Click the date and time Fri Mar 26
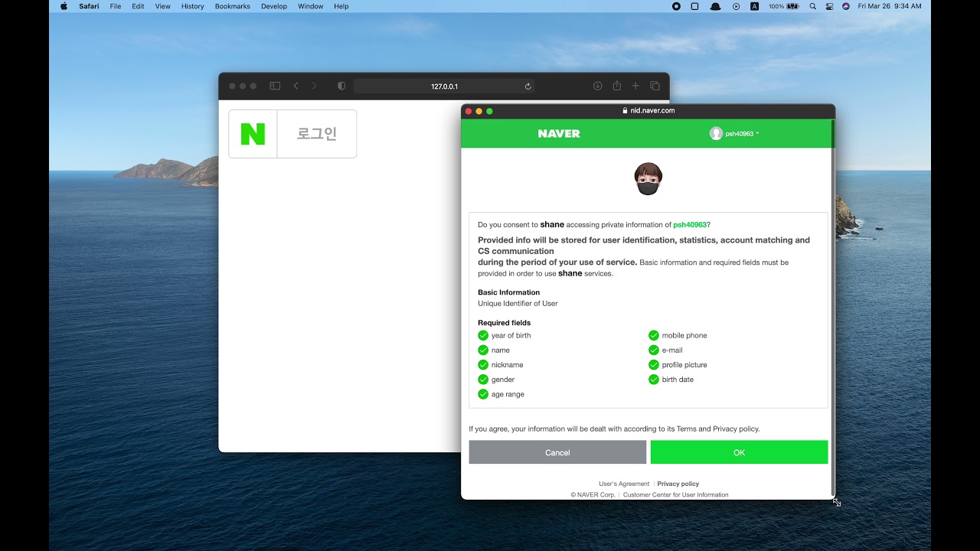 (890, 6)
